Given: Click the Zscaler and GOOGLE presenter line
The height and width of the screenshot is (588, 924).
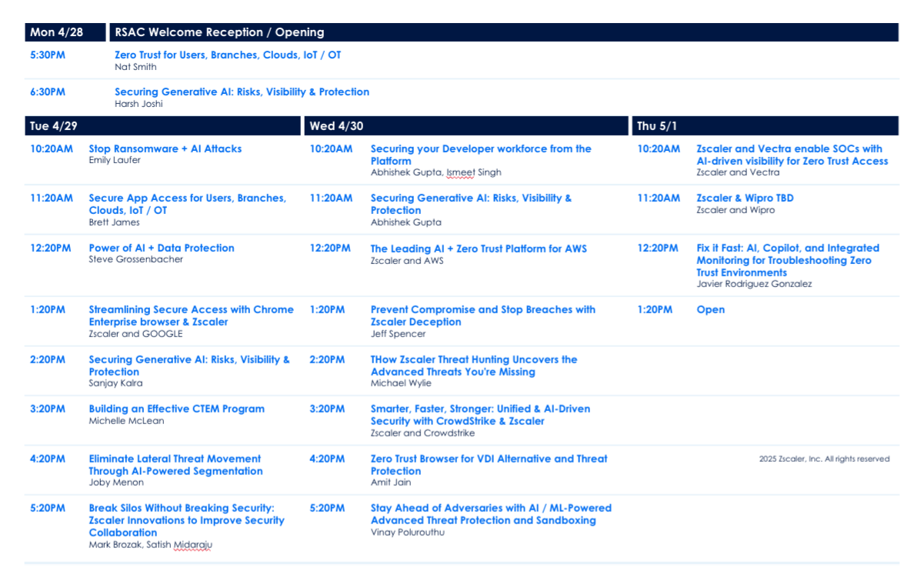Looking at the screenshot, I should coord(135,334).
